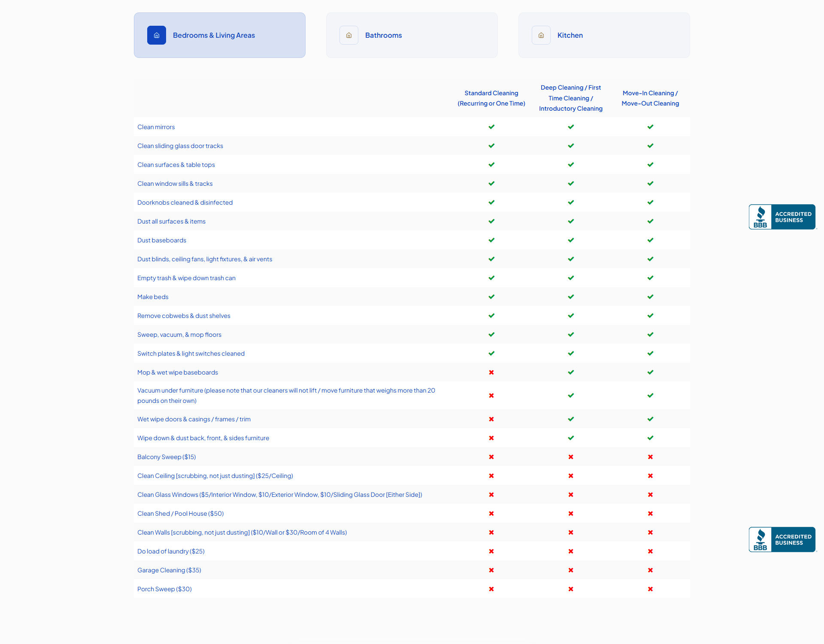Viewport: 824px width, 644px height.
Task: Click Move-In / Move-Out Cleaning header
Action: coord(650,98)
